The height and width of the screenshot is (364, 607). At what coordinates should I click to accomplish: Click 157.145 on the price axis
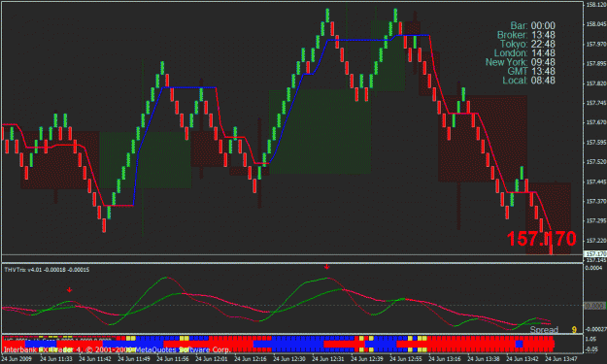pyautogui.click(x=595, y=260)
